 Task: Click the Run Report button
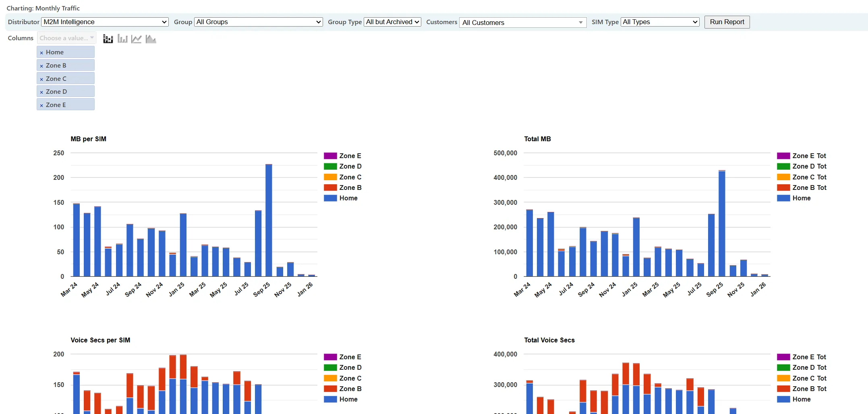click(x=727, y=22)
